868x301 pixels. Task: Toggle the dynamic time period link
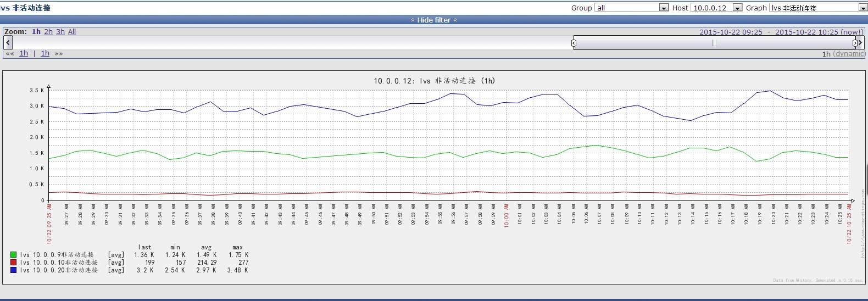849,54
